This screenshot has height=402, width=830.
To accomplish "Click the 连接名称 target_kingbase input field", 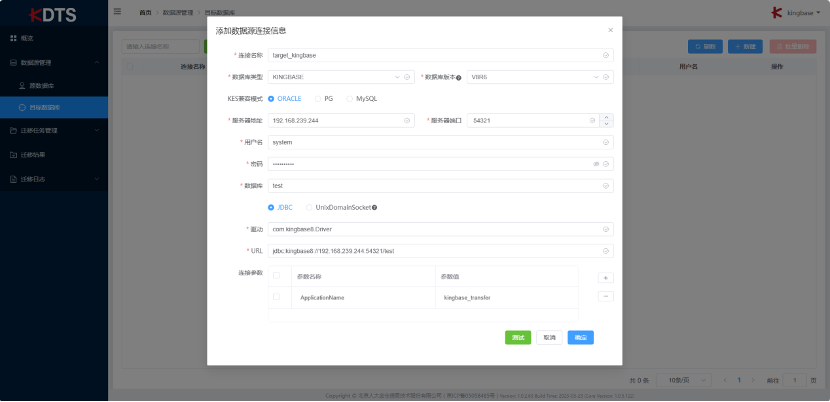I will [441, 55].
